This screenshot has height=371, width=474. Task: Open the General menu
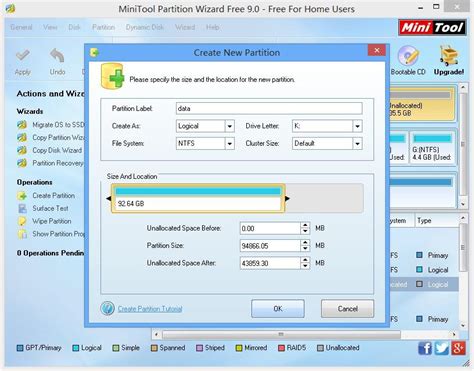21,27
